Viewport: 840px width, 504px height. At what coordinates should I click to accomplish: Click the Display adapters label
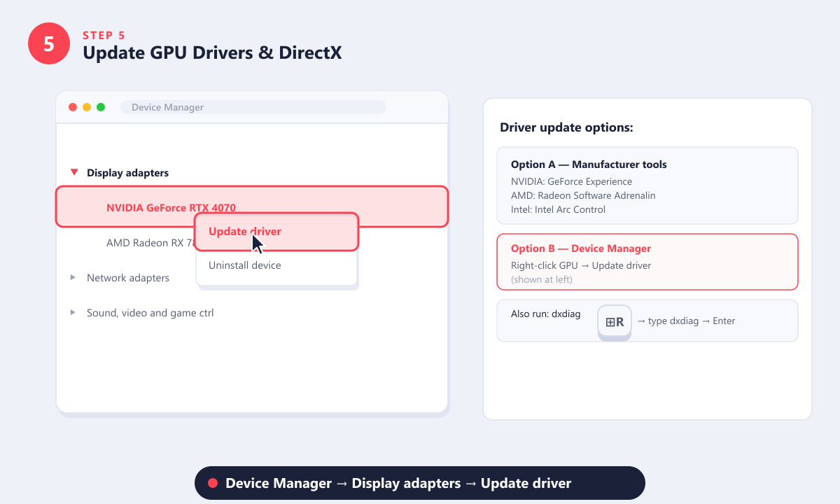tap(127, 172)
